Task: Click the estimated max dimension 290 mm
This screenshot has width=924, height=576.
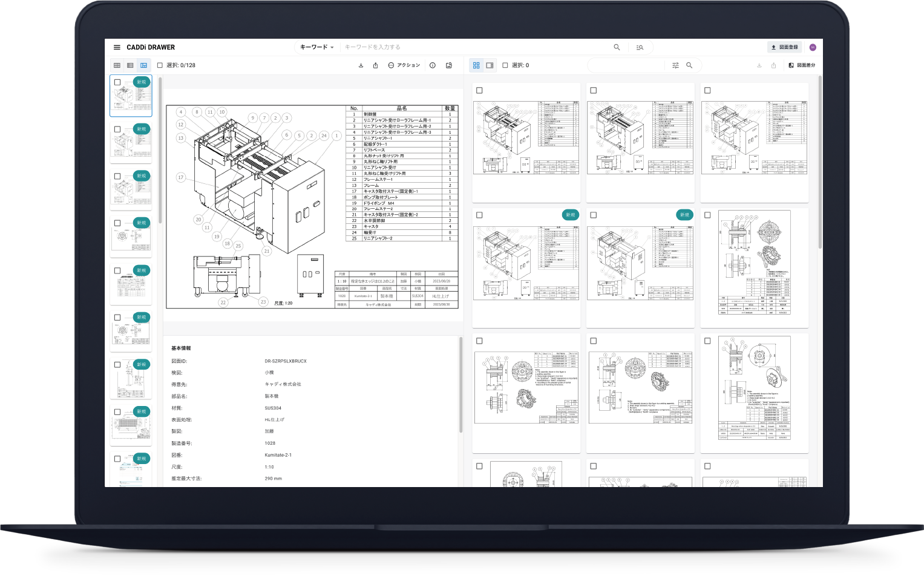Action: (x=273, y=479)
